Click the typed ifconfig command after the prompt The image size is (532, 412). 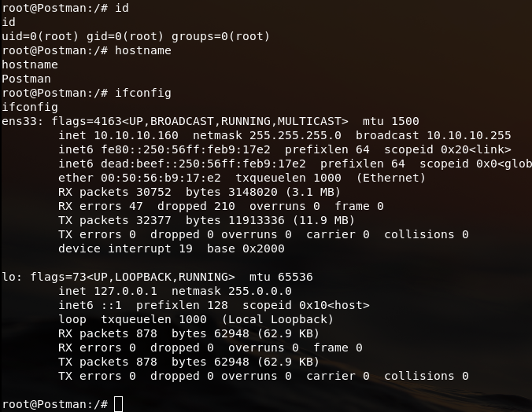[143, 93]
